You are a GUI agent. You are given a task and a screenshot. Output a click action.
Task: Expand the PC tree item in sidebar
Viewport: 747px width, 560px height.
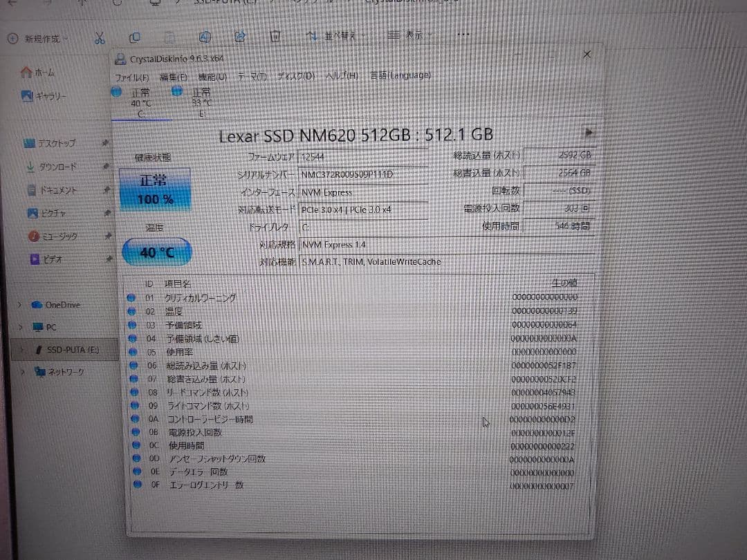click(x=21, y=326)
